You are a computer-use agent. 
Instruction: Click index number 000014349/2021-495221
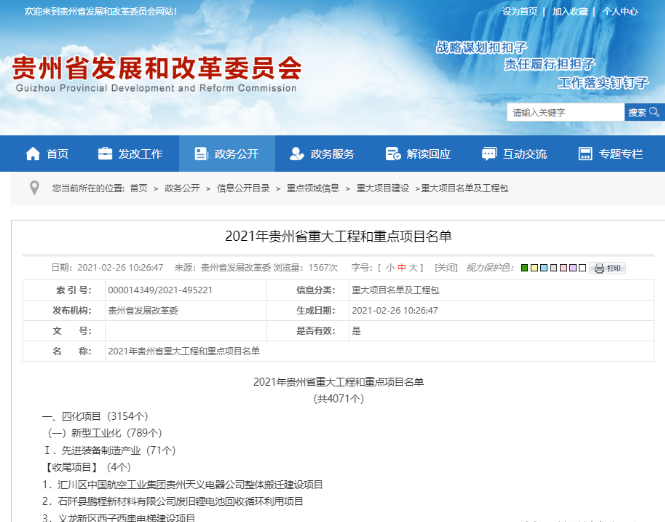(160, 290)
